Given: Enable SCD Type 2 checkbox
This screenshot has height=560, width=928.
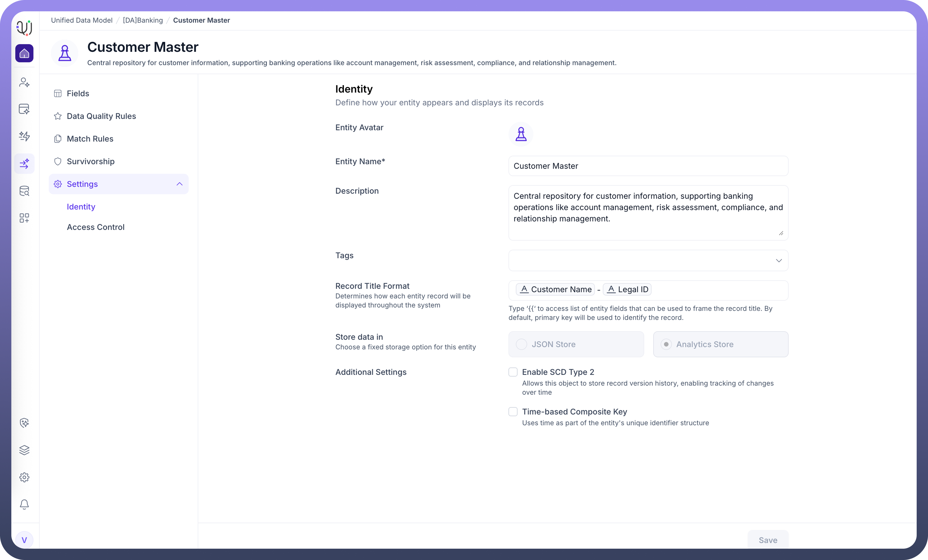Looking at the screenshot, I should coord(513,372).
